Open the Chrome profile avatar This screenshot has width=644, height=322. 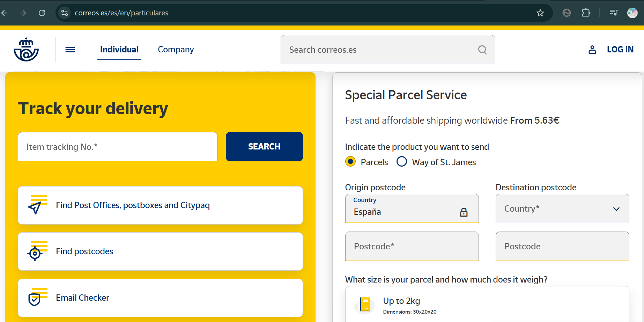point(632,13)
